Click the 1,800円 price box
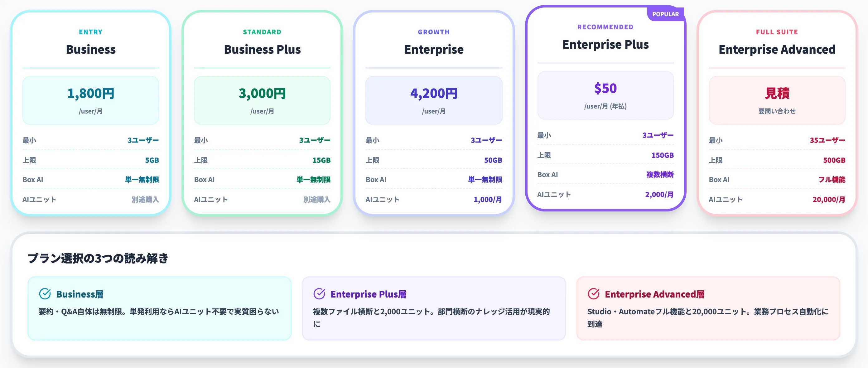This screenshot has width=868, height=368. [x=91, y=100]
